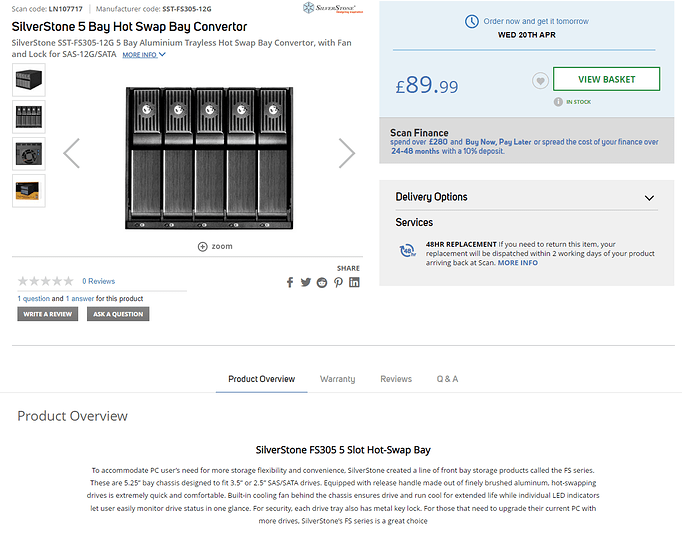Expand the Delivery Options section
This screenshot has width=682, height=550.
click(x=649, y=198)
